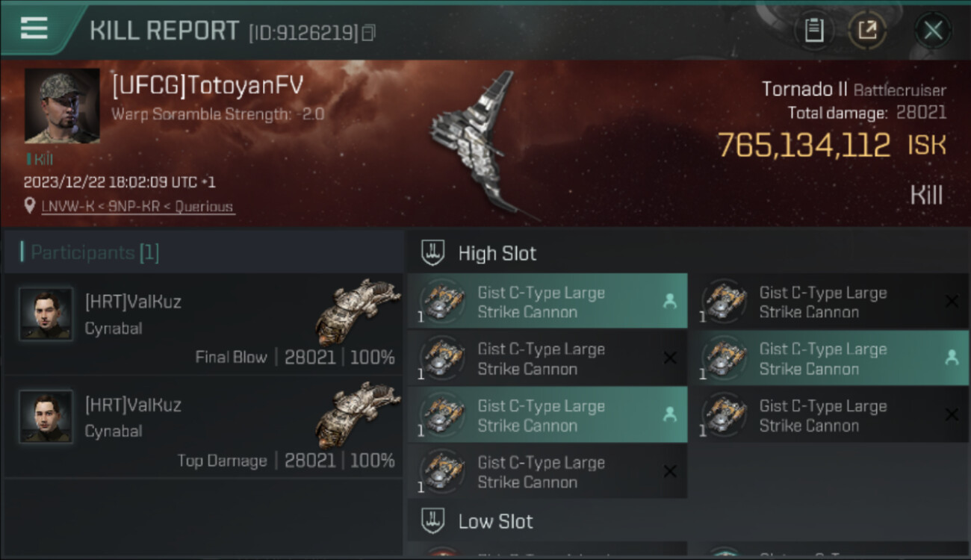
Task: Open TotoyanFV's pilot portrait
Action: coord(62,105)
